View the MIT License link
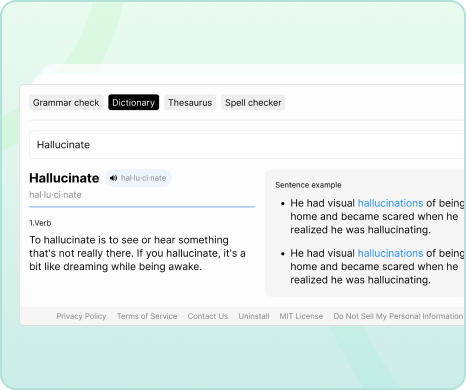Image resolution: width=466 pixels, height=390 pixels. point(301,316)
